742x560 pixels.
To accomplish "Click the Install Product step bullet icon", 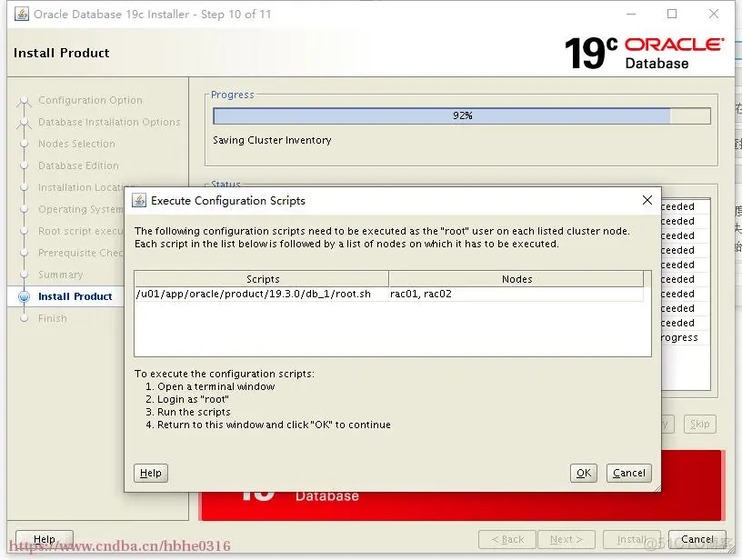I will click(25, 296).
